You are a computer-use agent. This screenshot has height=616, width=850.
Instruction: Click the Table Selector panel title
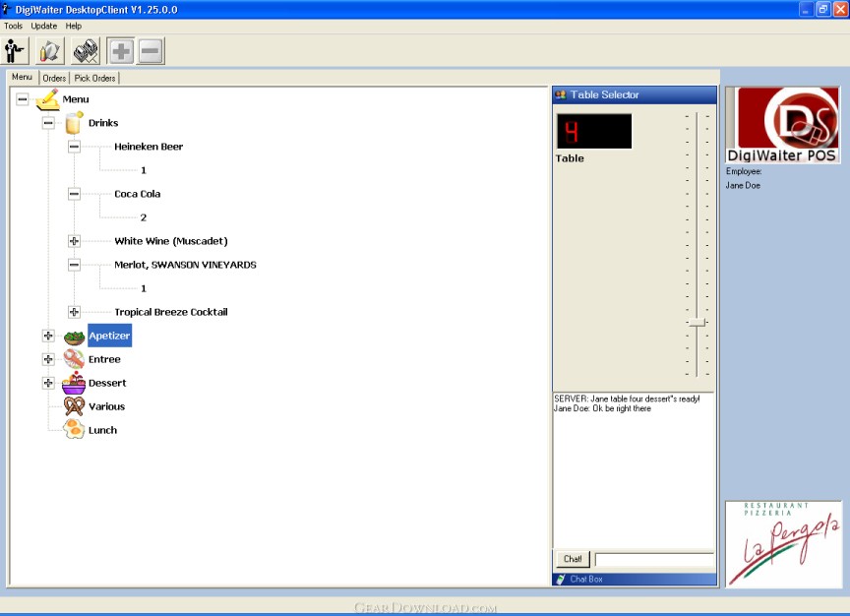tap(604, 94)
